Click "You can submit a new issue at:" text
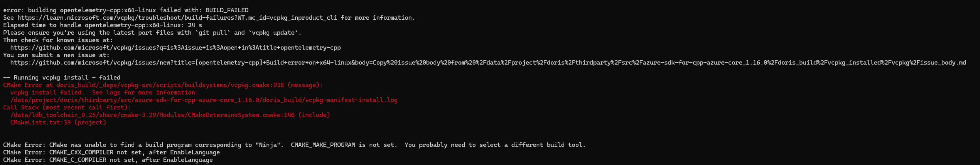Image resolution: width=980 pixels, height=165 pixels. point(56,55)
